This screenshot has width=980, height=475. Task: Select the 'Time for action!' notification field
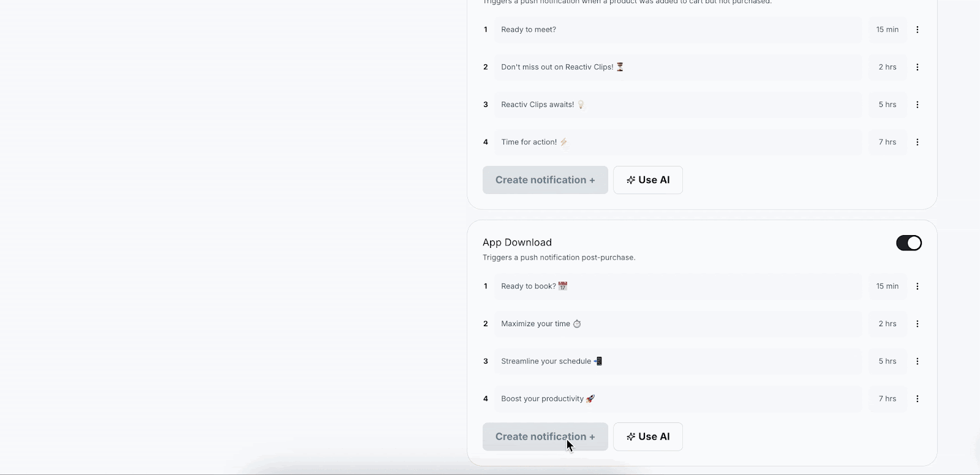point(677,142)
